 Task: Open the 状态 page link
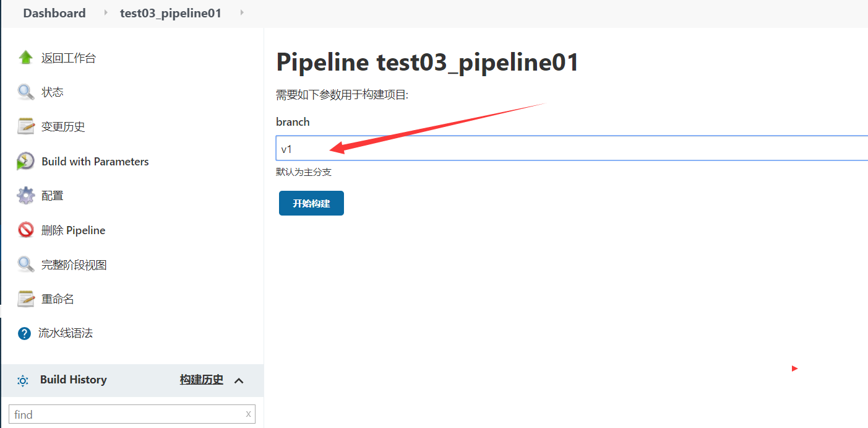click(53, 92)
